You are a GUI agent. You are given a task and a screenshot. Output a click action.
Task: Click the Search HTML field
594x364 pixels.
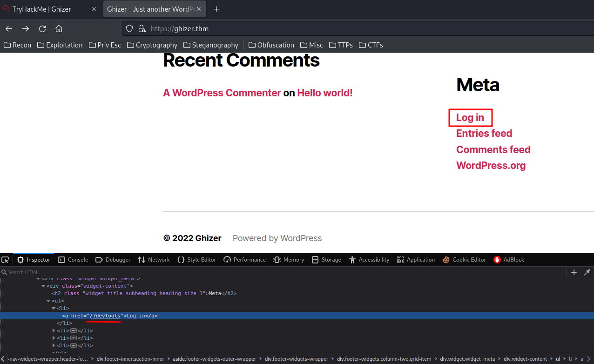tap(283, 272)
